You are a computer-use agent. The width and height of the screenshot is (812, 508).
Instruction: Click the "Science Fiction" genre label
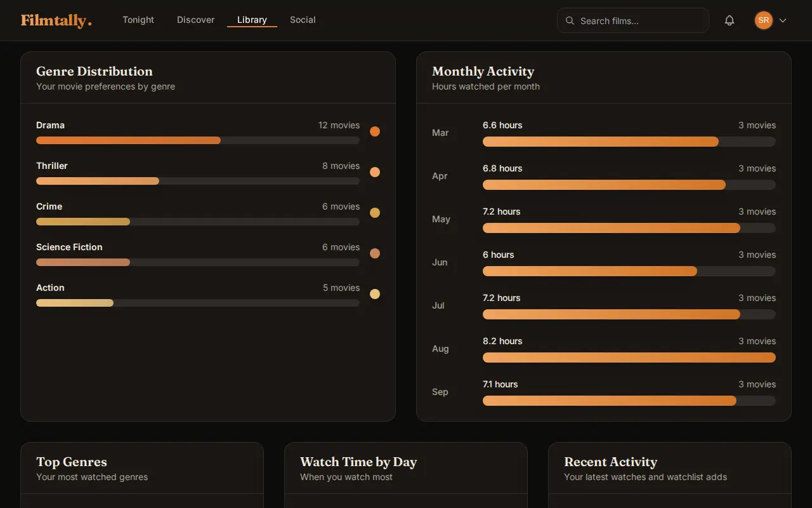(69, 247)
